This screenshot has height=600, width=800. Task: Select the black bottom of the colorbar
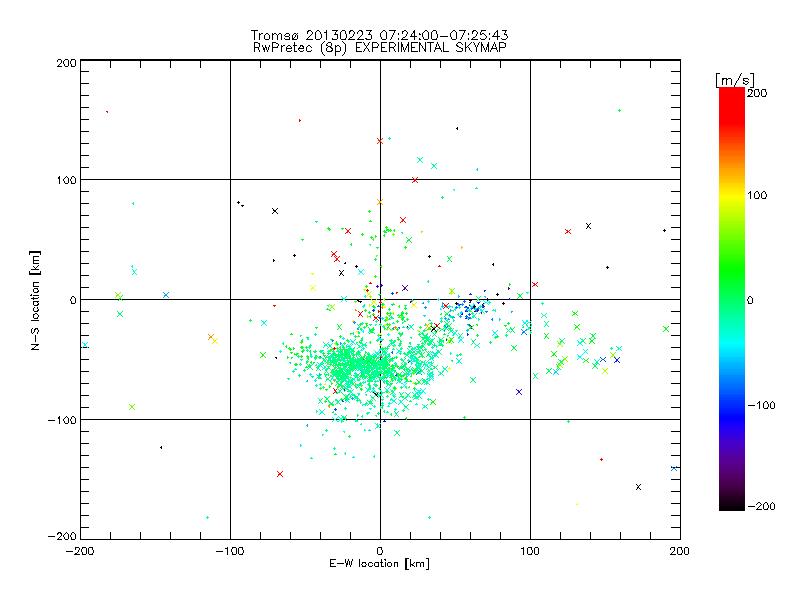point(732,505)
